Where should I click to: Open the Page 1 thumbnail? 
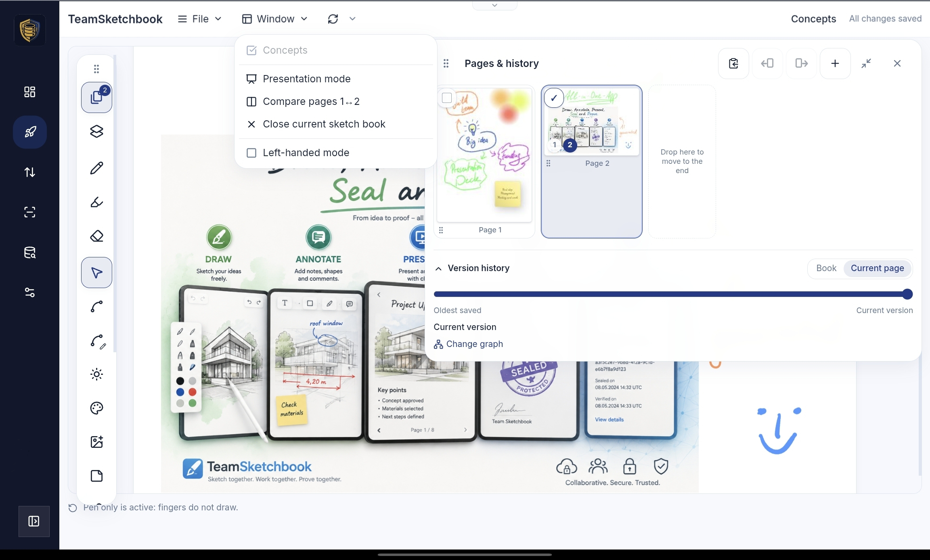(484, 155)
